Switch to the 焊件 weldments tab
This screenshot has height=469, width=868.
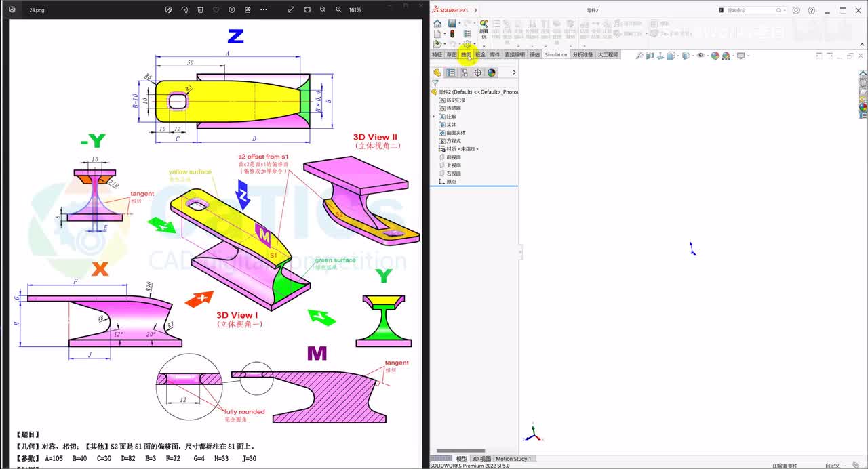point(495,54)
